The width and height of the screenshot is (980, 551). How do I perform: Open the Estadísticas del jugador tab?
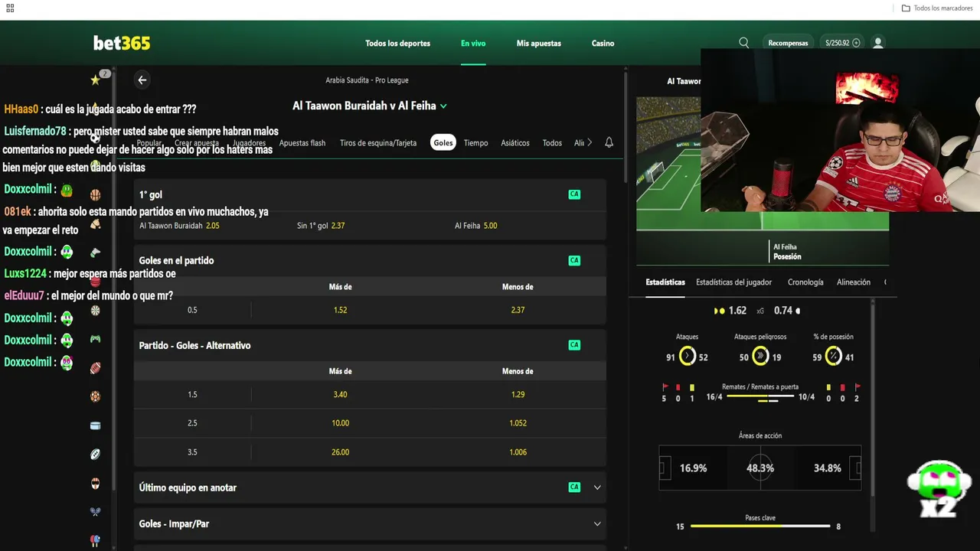(x=733, y=282)
